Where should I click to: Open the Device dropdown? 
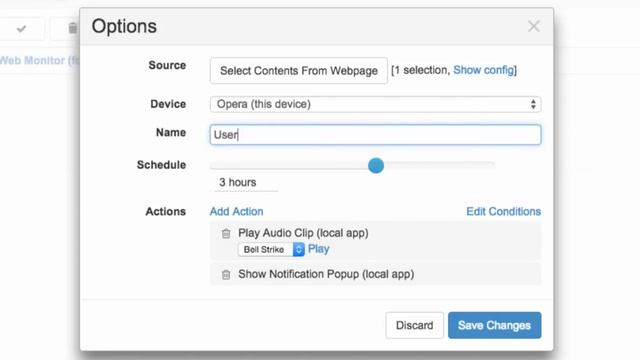pos(376,104)
